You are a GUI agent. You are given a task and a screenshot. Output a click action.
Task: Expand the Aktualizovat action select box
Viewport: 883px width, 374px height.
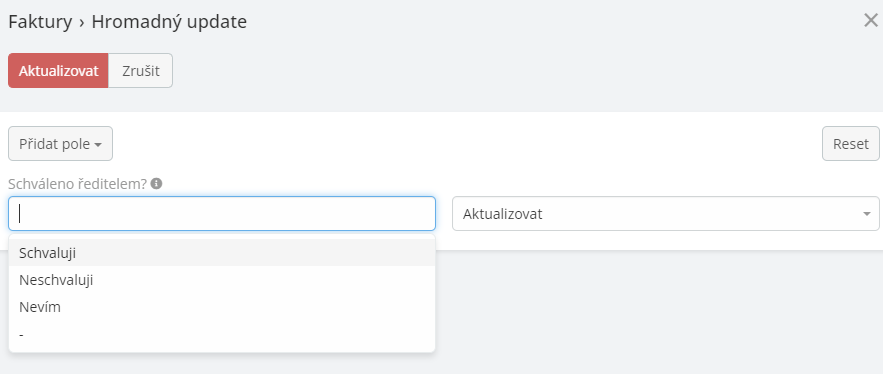click(666, 213)
